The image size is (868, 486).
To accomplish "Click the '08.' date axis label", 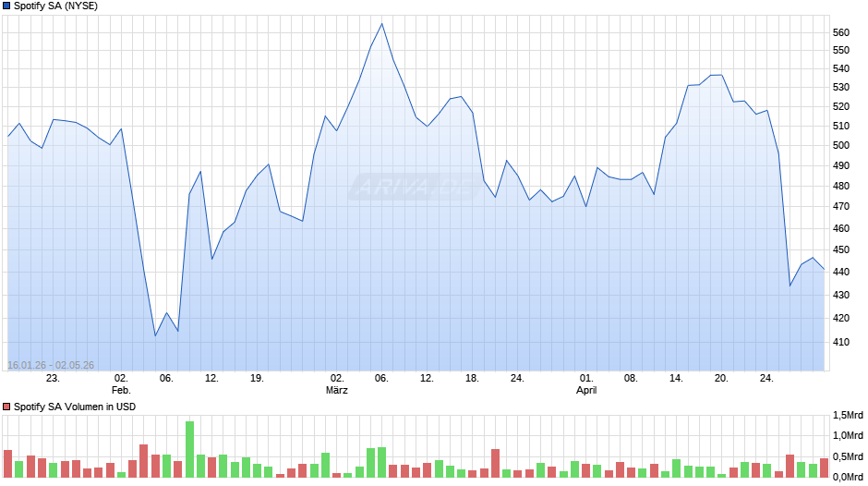I will pyautogui.click(x=631, y=379).
